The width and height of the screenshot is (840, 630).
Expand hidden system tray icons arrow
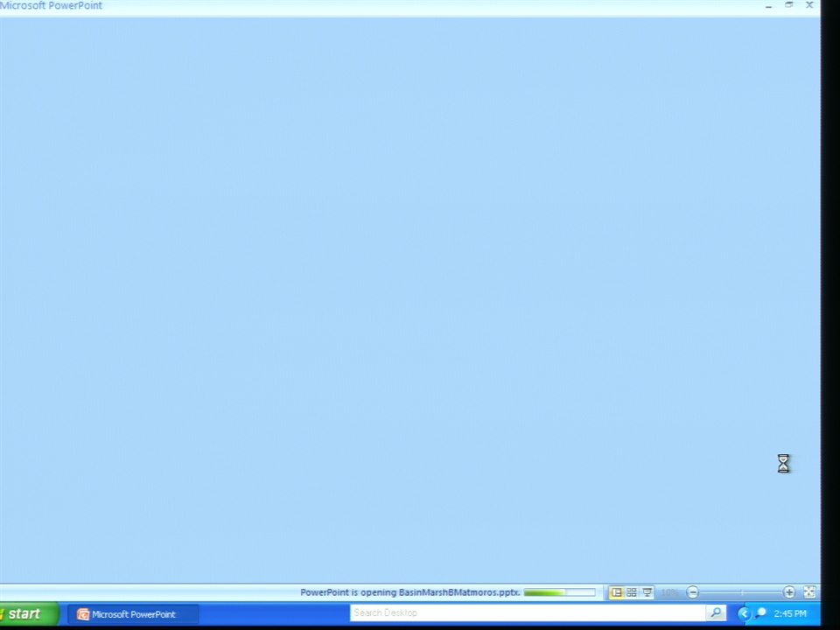744,614
